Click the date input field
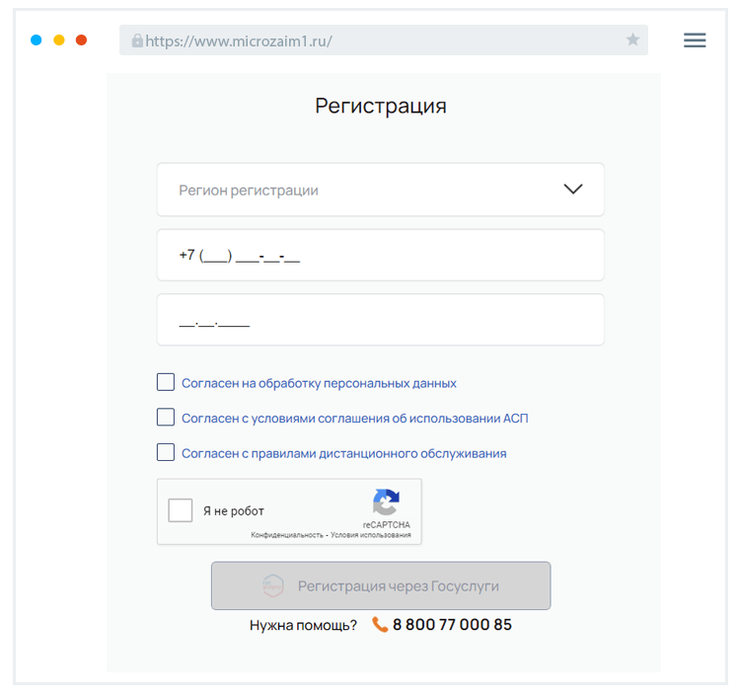This screenshot has height=700, width=741. [380, 320]
